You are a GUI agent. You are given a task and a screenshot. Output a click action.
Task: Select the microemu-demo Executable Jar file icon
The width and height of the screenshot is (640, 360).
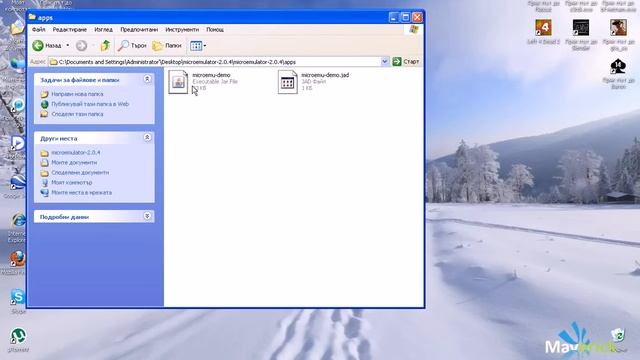(x=178, y=82)
